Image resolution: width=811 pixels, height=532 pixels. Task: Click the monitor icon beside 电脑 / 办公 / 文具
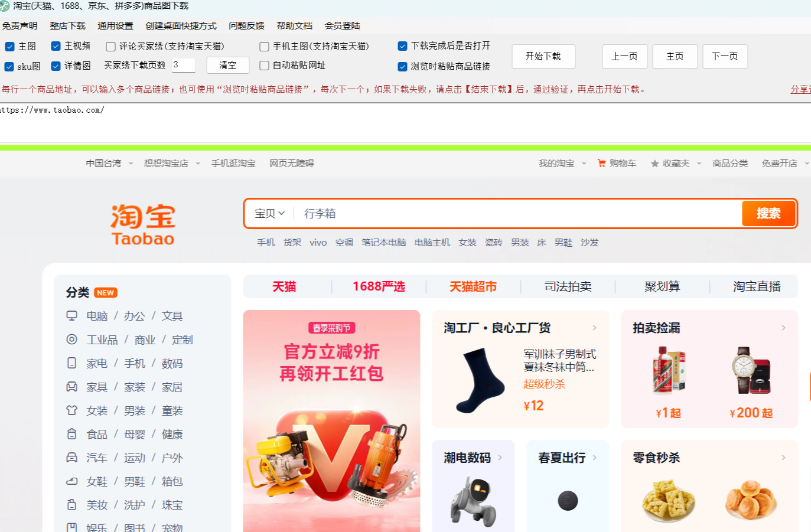[x=72, y=316]
